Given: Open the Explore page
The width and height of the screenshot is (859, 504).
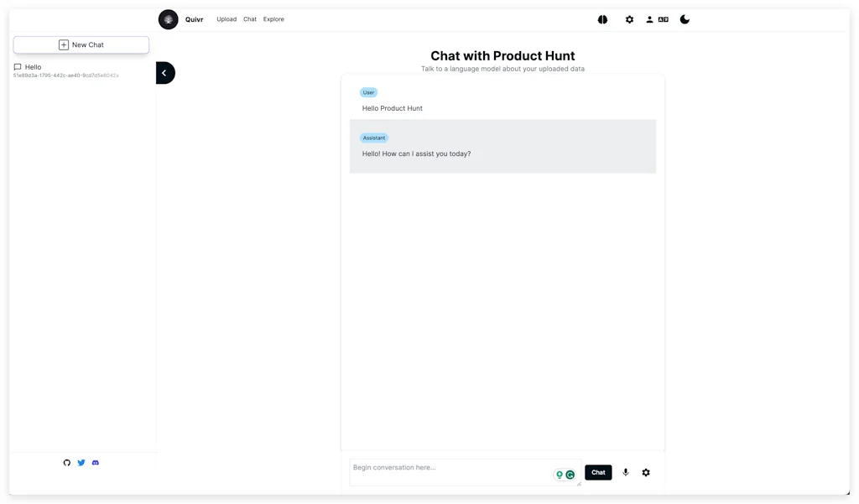Looking at the screenshot, I should point(273,19).
